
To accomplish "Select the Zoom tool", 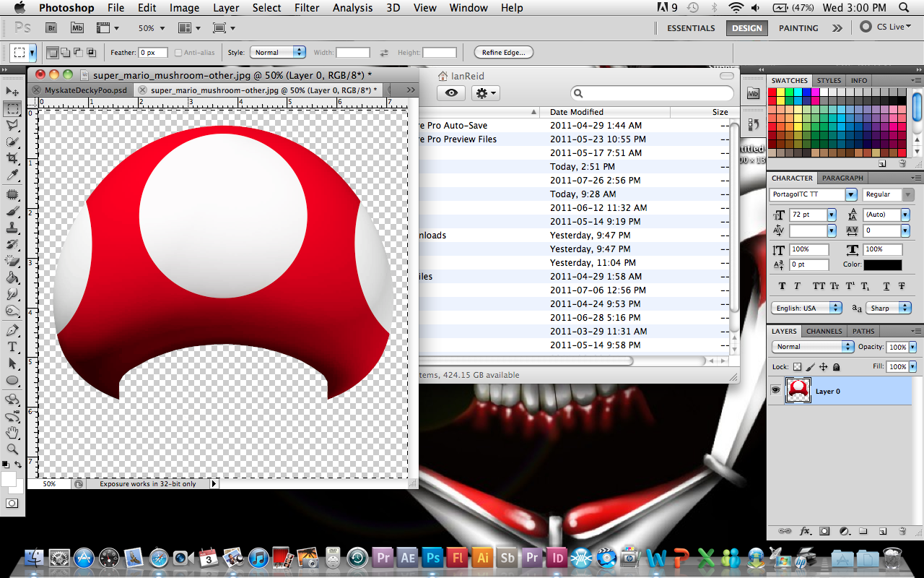I will coord(12,449).
